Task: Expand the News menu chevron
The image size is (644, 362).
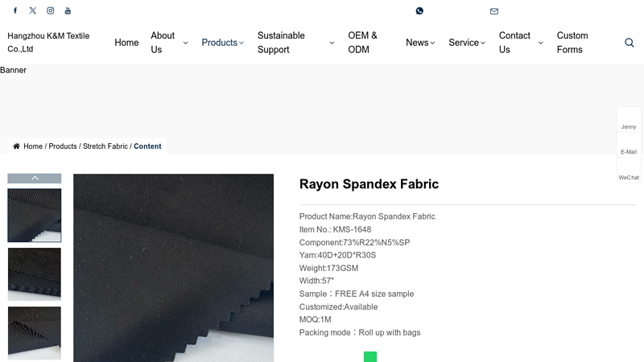Action: (x=432, y=43)
